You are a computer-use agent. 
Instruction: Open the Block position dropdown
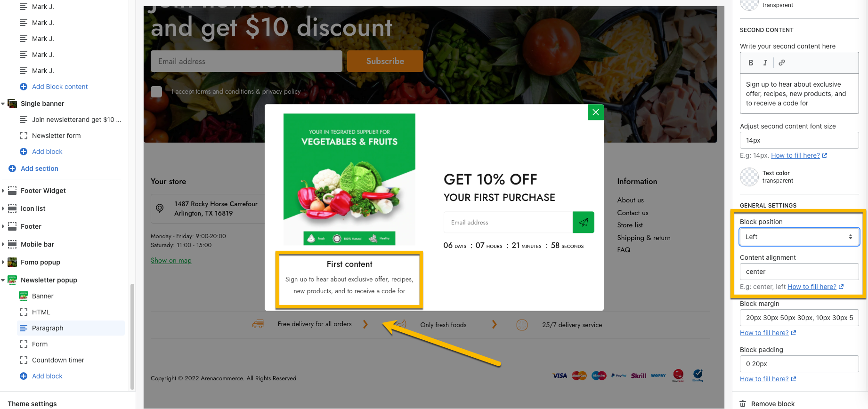[x=799, y=237]
